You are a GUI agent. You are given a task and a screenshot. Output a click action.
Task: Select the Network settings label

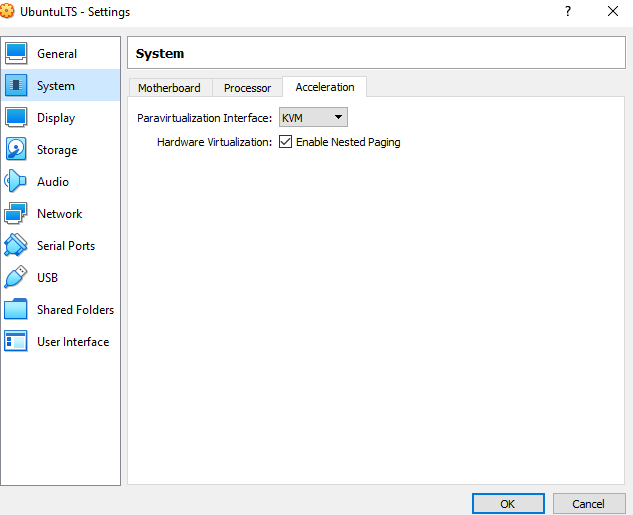60,214
